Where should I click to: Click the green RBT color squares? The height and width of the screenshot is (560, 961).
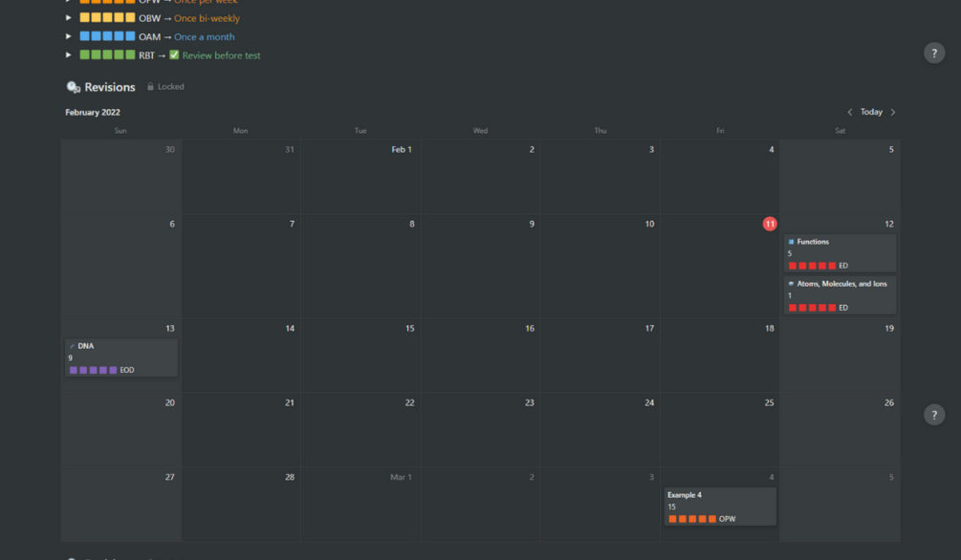[x=107, y=54]
